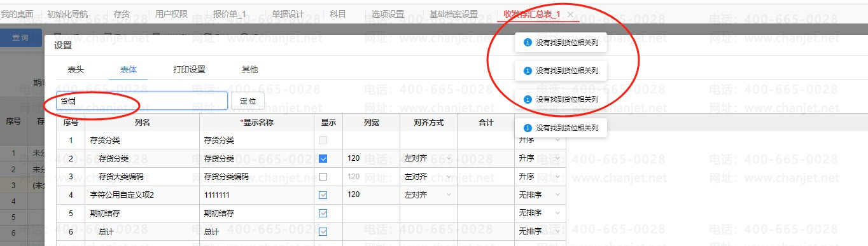Click row number 5 in settings table
Screen dimensions: 868x246
coord(71,213)
